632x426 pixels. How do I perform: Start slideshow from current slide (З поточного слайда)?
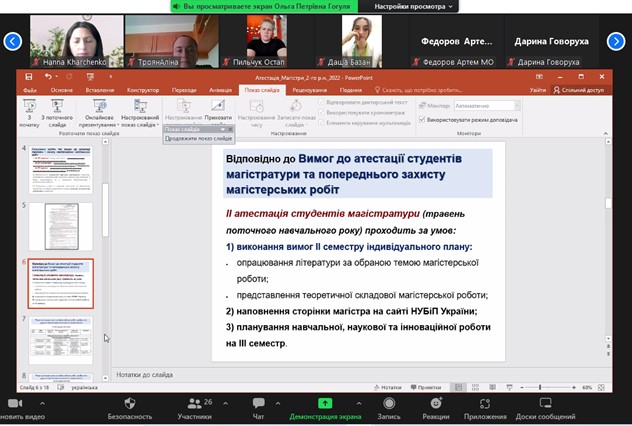[x=57, y=113]
